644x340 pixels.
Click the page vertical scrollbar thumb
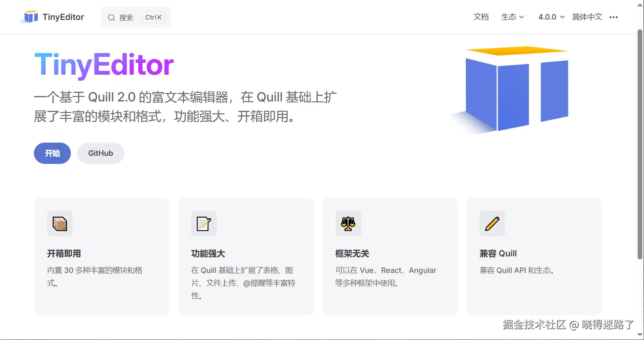640,144
